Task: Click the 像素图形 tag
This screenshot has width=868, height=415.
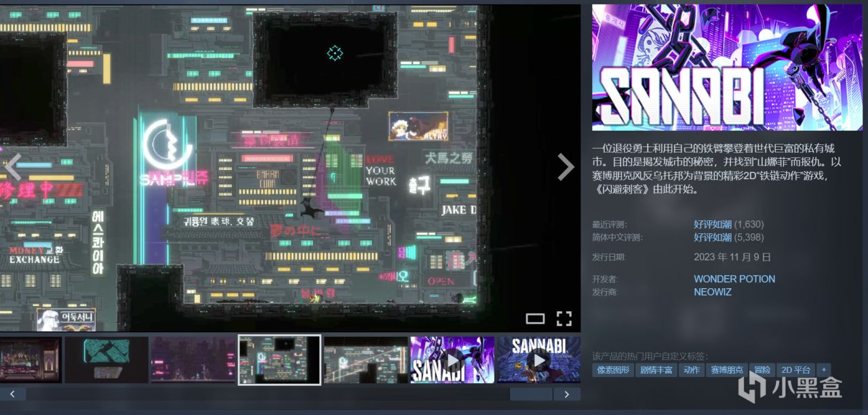Action: (x=613, y=370)
